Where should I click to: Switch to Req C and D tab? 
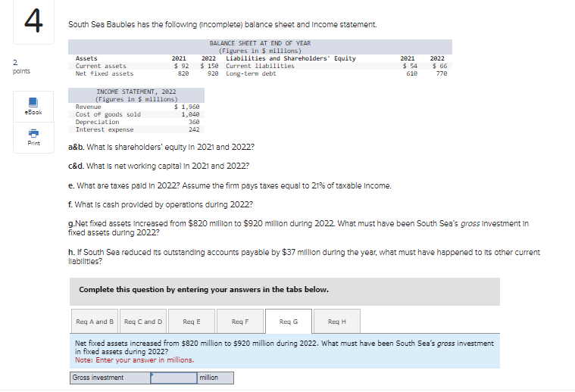143,322
